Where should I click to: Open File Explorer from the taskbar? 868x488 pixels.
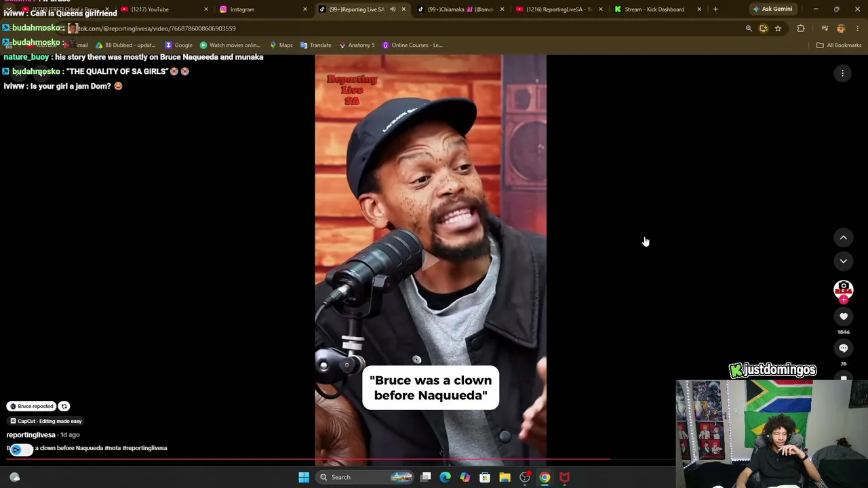point(505,477)
